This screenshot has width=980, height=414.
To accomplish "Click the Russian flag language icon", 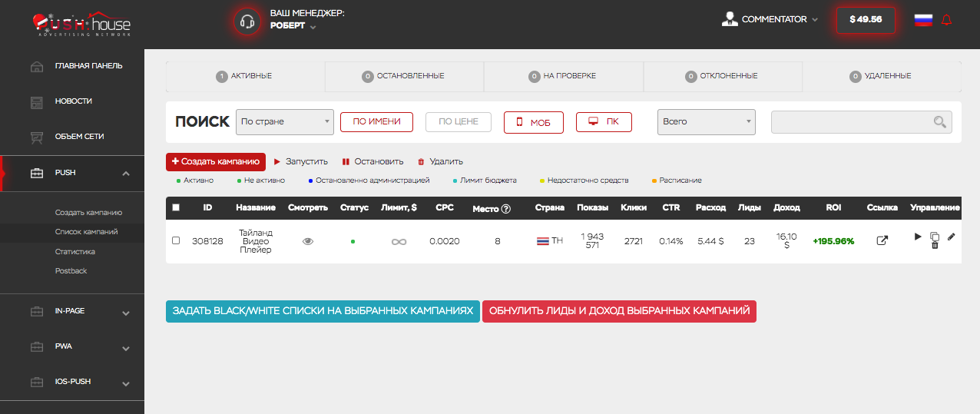I will click(923, 20).
